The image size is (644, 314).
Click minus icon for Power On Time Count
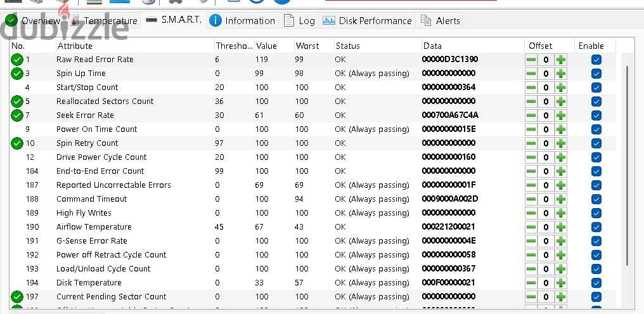pyautogui.click(x=531, y=129)
